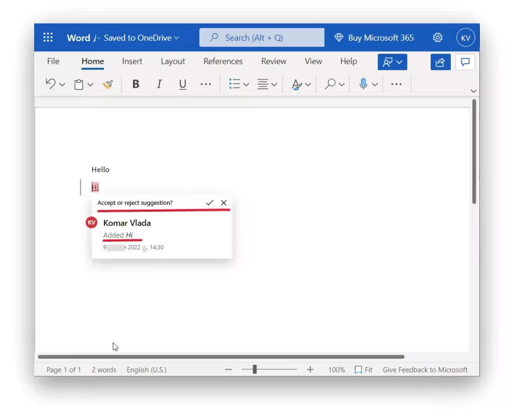Click the English (U.S.) language button
The height and width of the screenshot is (420, 514).
[147, 370]
